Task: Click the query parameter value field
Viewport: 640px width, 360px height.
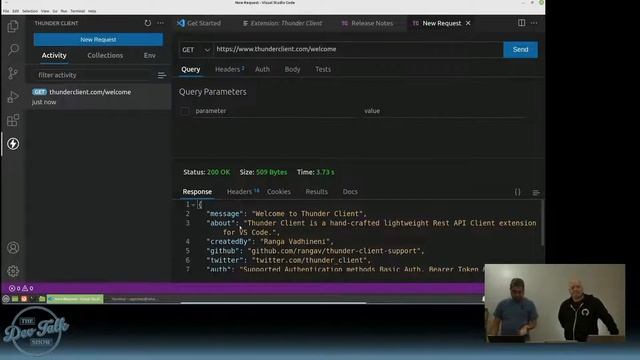Action: (444, 111)
